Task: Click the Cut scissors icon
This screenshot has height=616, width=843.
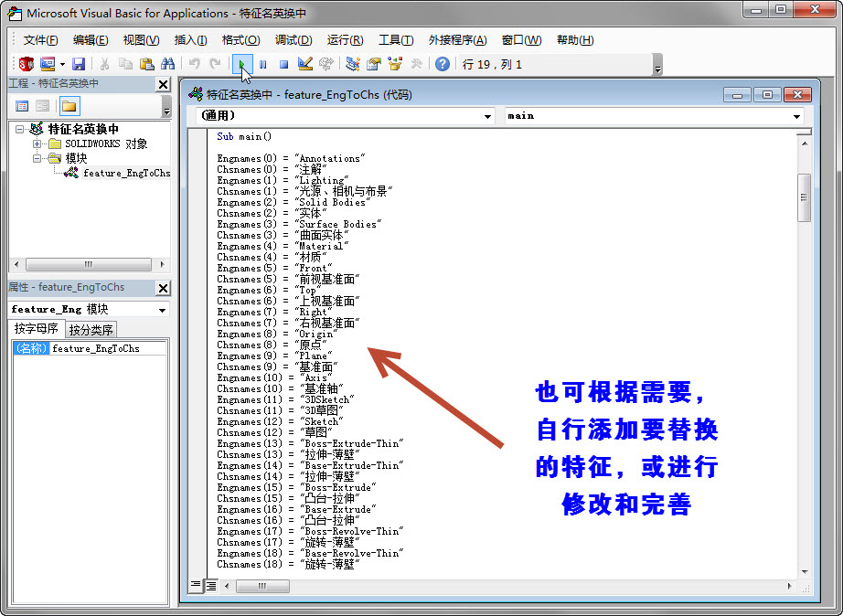Action: (x=104, y=64)
